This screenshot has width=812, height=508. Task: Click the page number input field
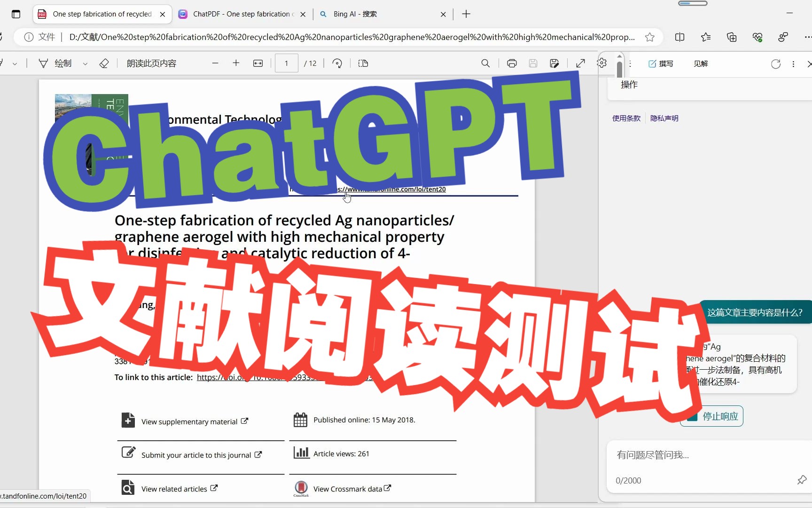287,63
